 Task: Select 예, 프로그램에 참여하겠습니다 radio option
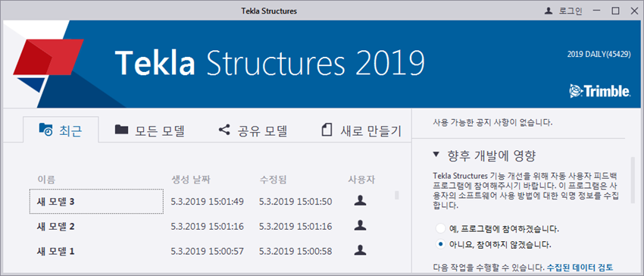click(441, 228)
